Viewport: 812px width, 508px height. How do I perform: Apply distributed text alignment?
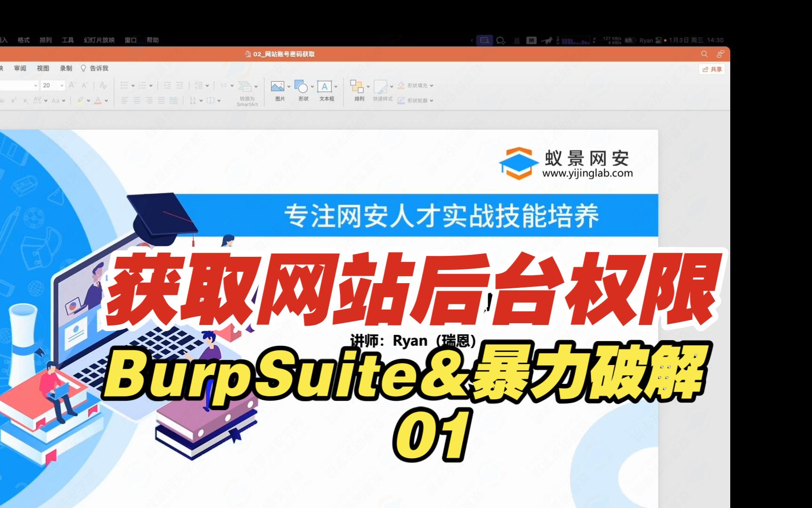(173, 100)
